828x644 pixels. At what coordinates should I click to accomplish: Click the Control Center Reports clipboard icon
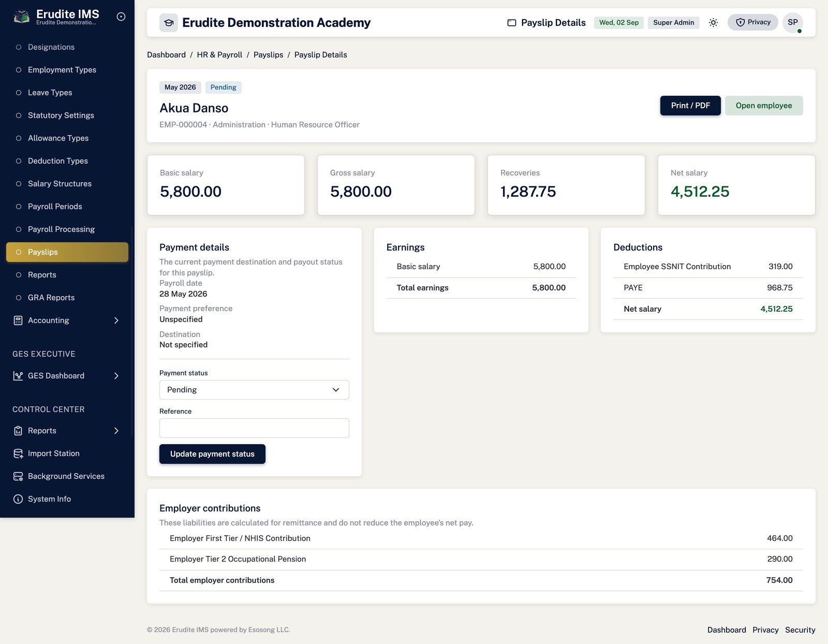click(x=18, y=431)
